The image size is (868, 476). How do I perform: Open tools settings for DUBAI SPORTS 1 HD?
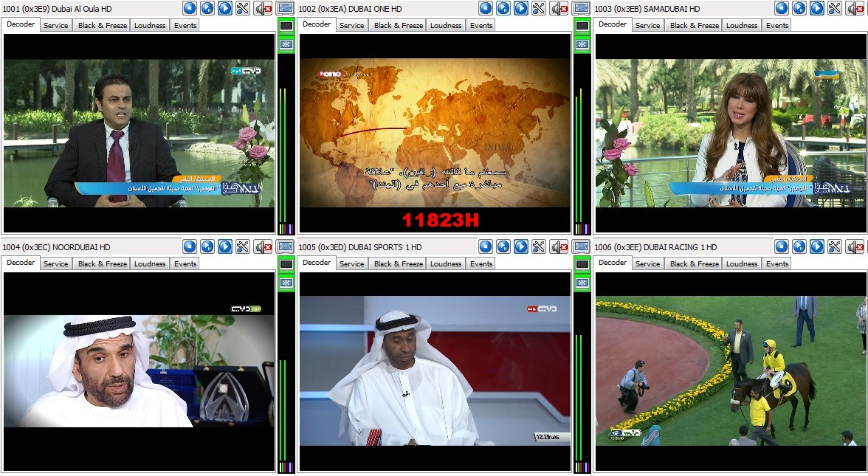[x=539, y=246]
